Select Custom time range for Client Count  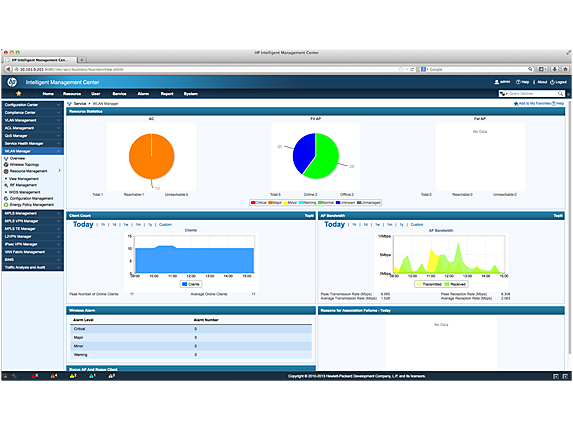click(x=165, y=225)
